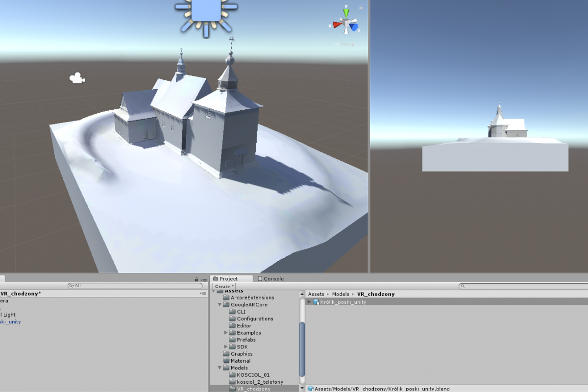Click Assets in the breadcrumb path
Viewport: 588px width, 392px height.
(316, 294)
